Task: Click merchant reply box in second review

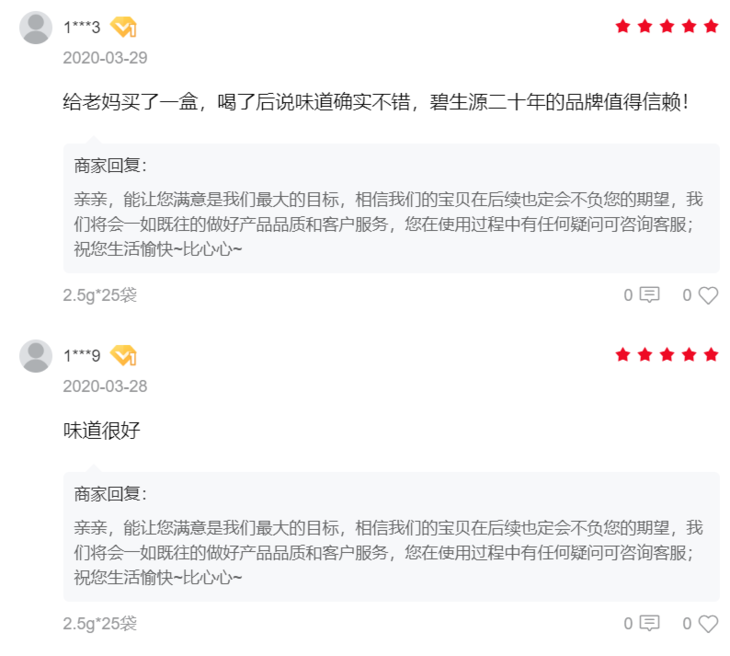Action: [391, 536]
